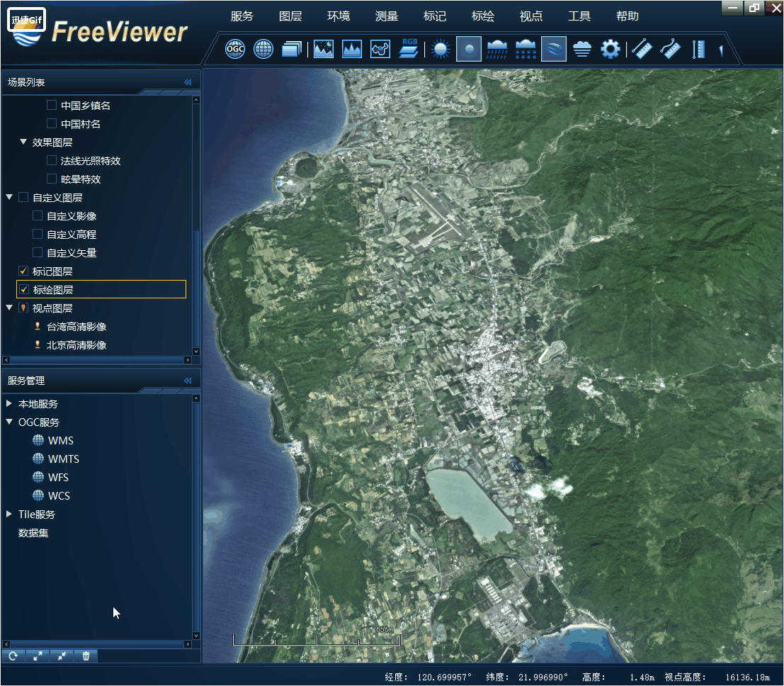Check the 中国村名 checkbox
The width and height of the screenshot is (784, 686).
pyautogui.click(x=52, y=123)
